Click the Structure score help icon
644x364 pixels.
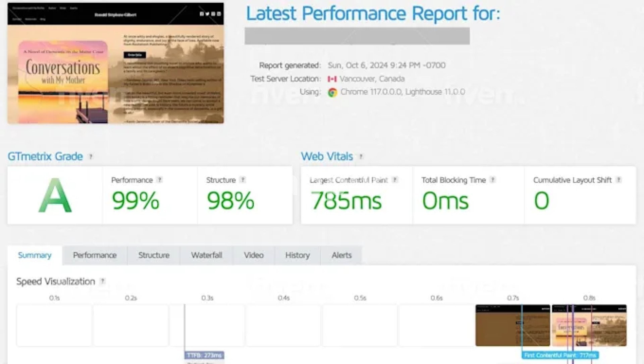[243, 180]
